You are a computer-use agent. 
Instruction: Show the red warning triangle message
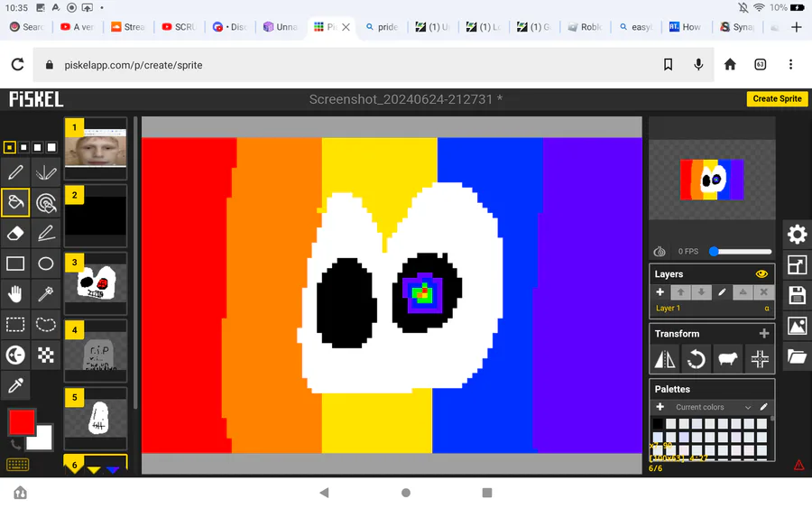point(799,465)
